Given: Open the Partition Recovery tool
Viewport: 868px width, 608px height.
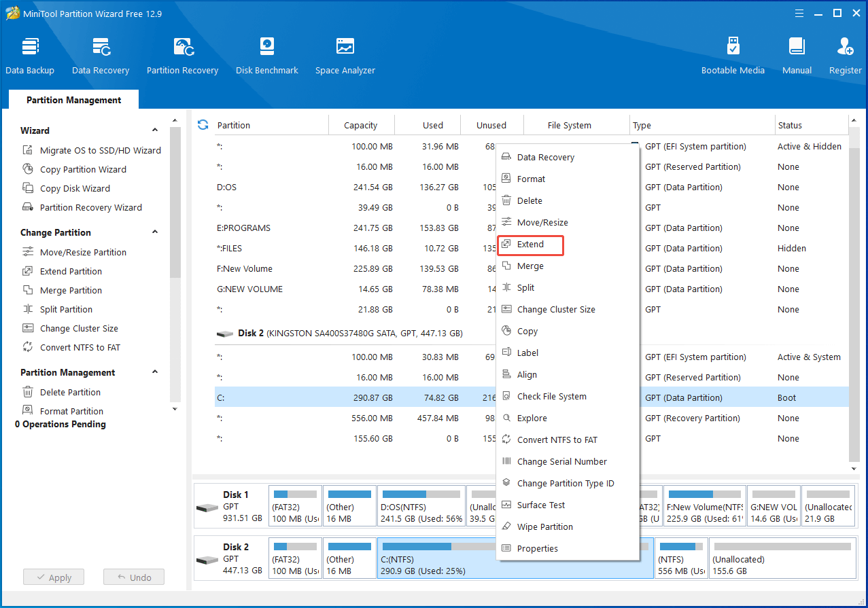Looking at the screenshot, I should (x=182, y=56).
